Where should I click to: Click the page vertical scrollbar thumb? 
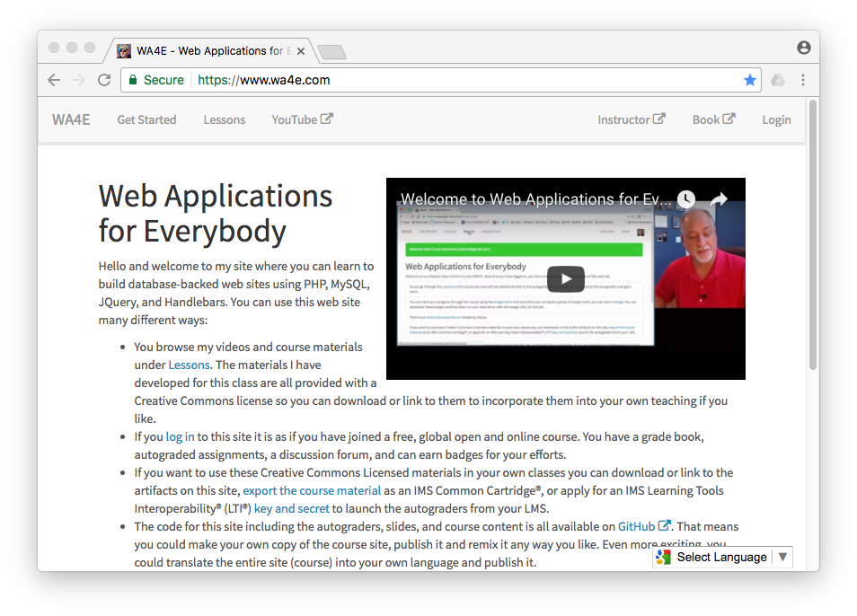813,235
